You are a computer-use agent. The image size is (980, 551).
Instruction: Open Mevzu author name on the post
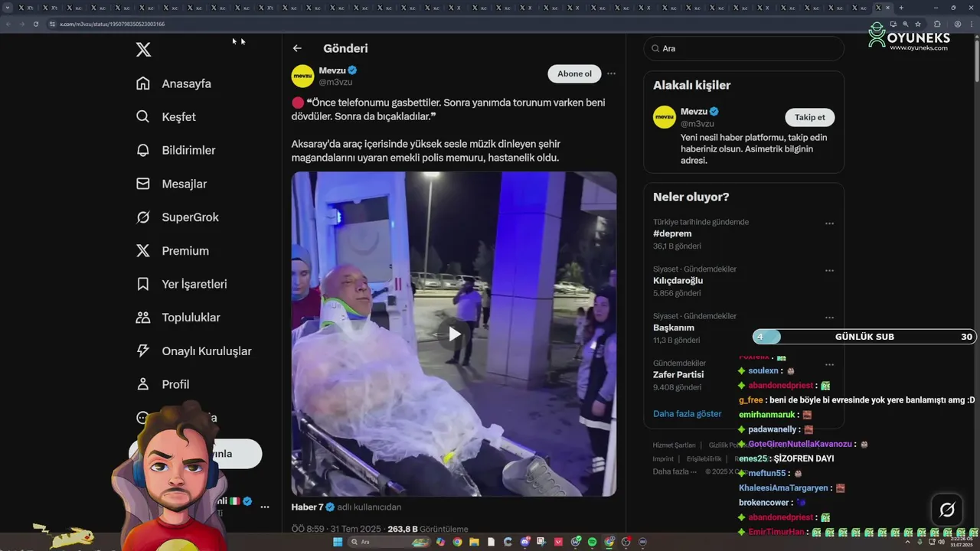(x=332, y=70)
